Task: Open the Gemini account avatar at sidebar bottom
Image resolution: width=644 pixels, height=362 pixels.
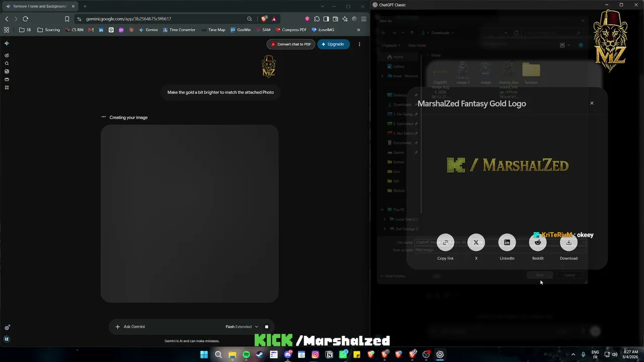Action: (7, 339)
